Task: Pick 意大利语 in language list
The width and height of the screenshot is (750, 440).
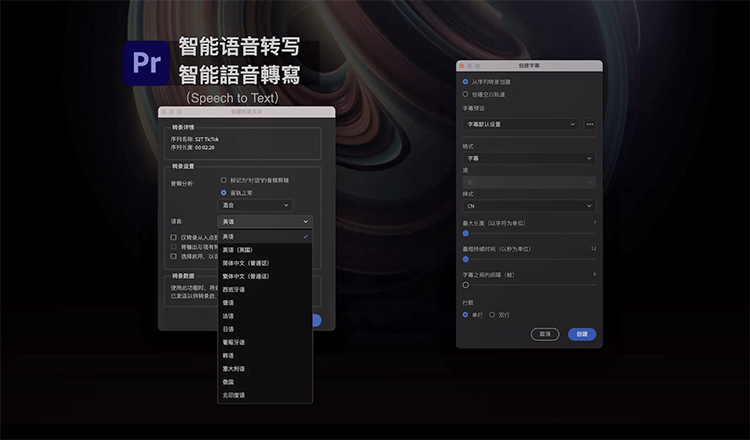Action: point(265,369)
